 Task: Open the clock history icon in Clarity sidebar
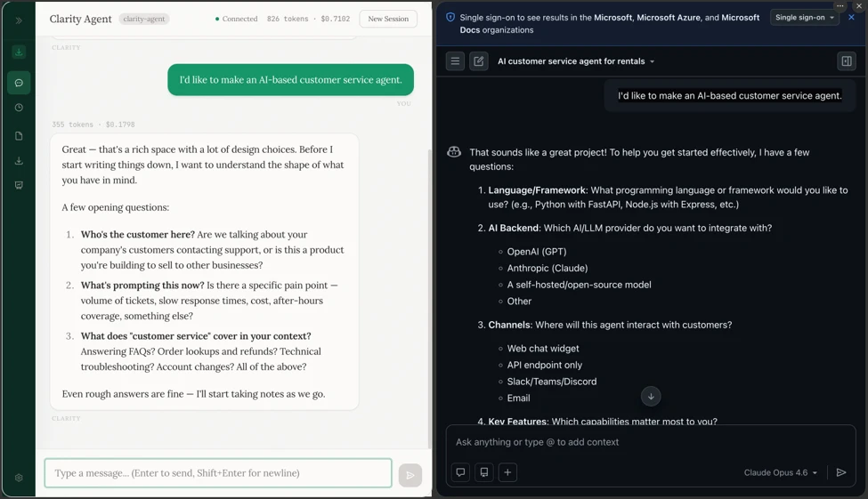coord(19,108)
